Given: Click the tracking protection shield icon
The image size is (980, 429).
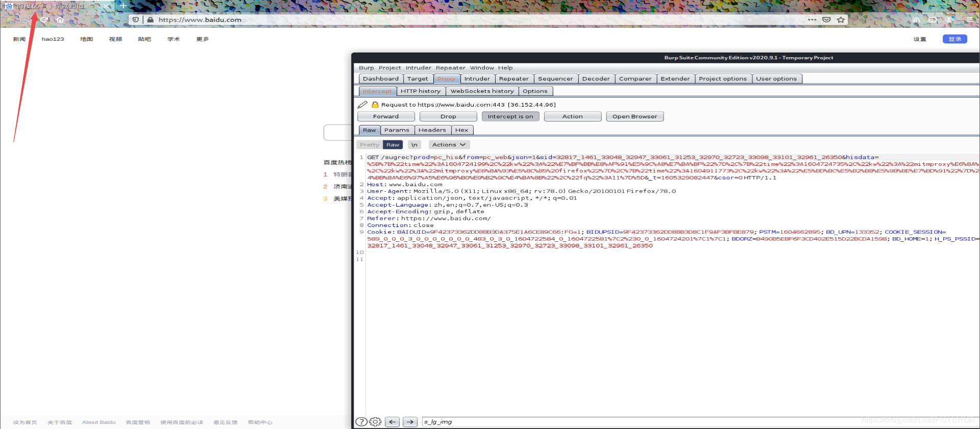Looking at the screenshot, I should click(x=136, y=20).
